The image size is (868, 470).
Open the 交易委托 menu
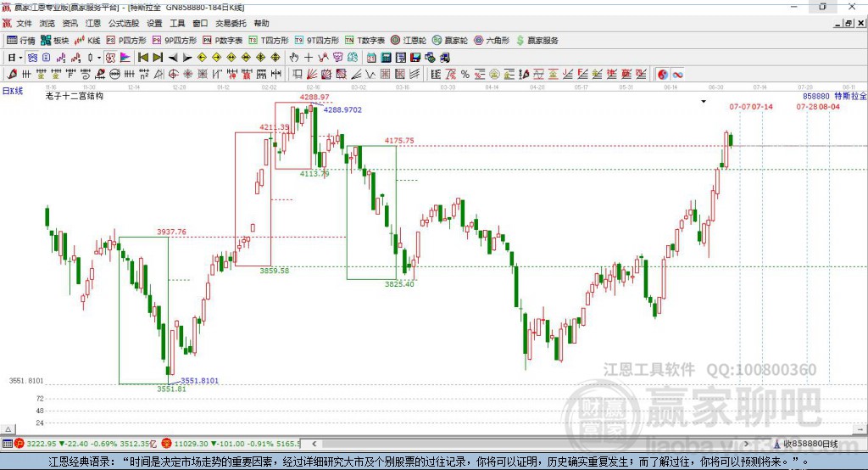(x=231, y=23)
